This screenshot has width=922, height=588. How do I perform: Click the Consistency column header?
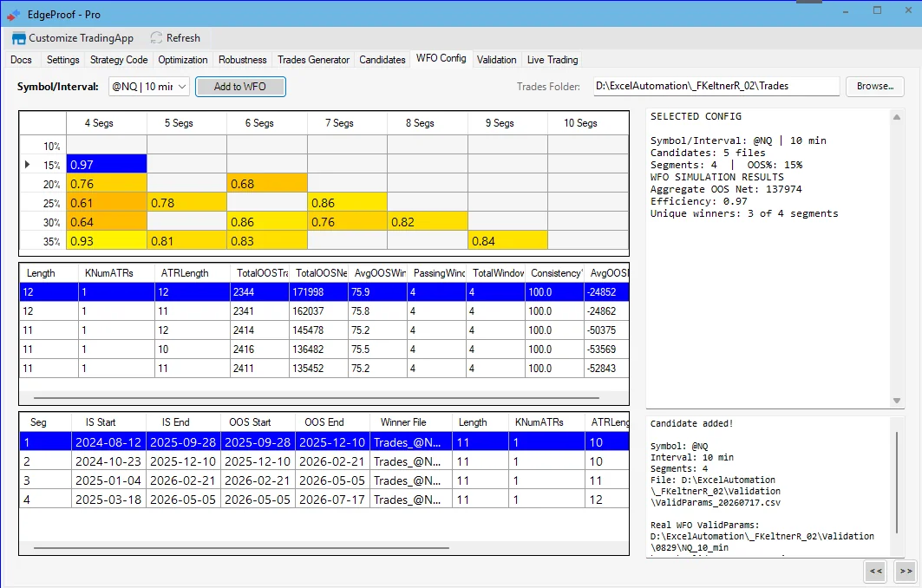point(554,273)
